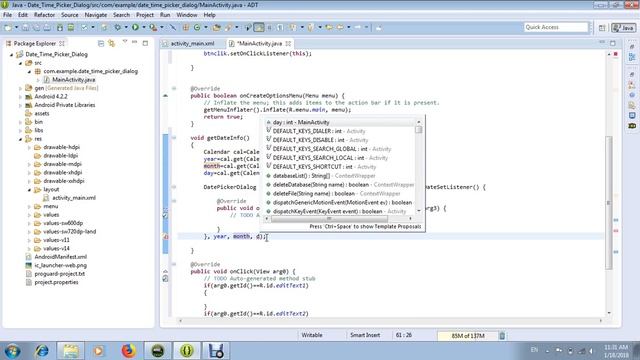This screenshot has height=360, width=640.
Task: Open the File menu
Action: point(7,15)
